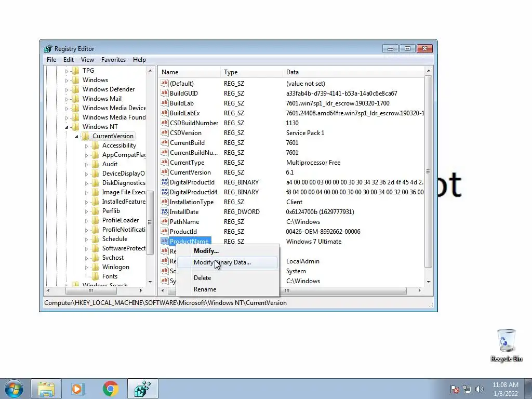Click the Fonts folder icon
Screen dimensions: 532x399
96,276
